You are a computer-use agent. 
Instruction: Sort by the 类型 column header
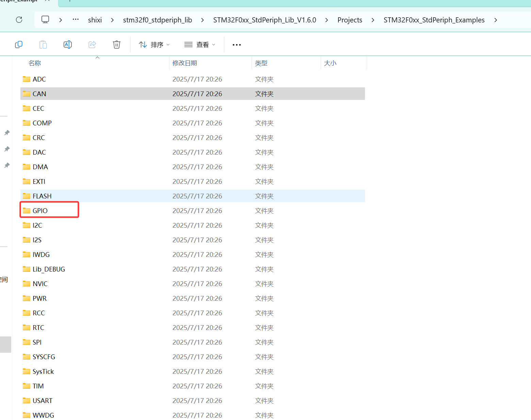click(261, 63)
